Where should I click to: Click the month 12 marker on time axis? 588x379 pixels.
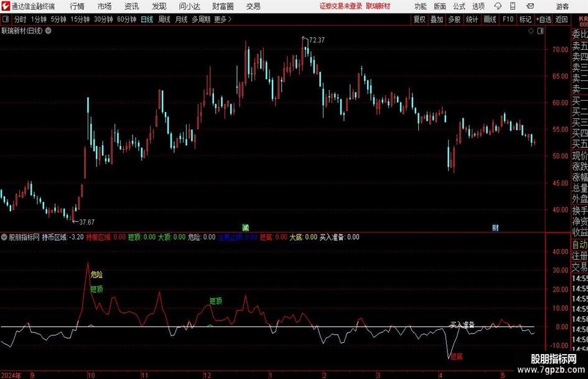(207, 375)
